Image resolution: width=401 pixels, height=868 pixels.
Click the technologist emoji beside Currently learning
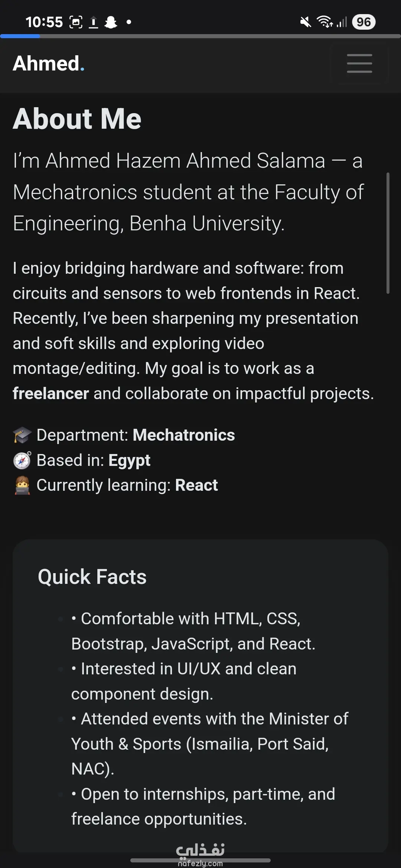(22, 485)
